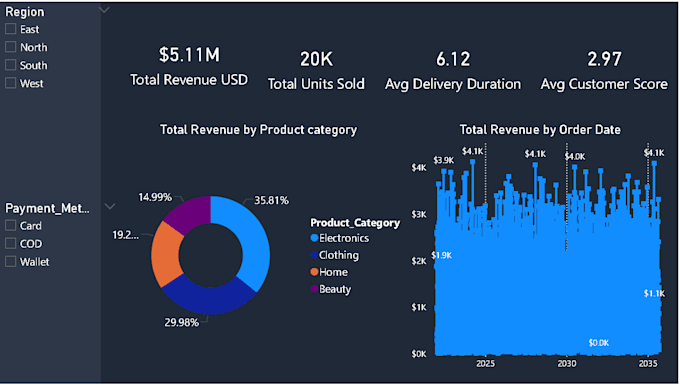Click the Clothing legend color dot
680x386 pixels.
point(314,255)
